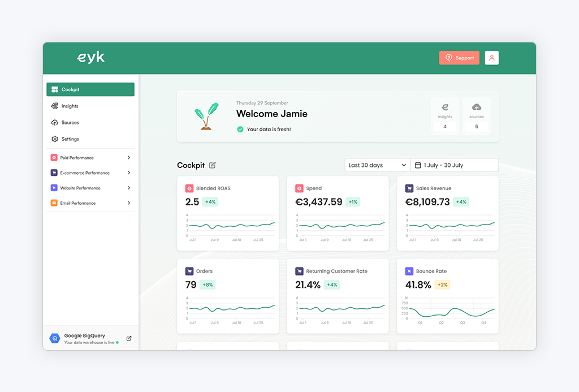Image resolution: width=579 pixels, height=392 pixels.
Task: Click the E-commerce Performance cart icon
Action: click(x=54, y=173)
